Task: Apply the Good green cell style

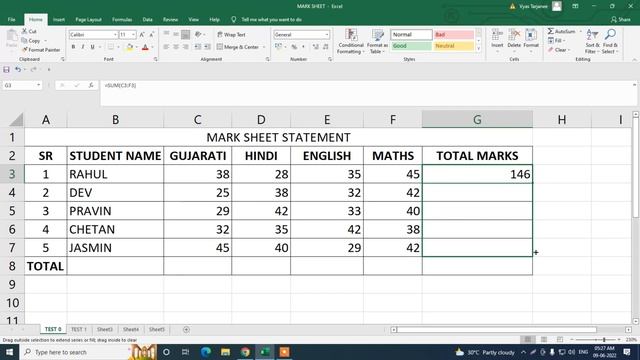Action: point(411,46)
